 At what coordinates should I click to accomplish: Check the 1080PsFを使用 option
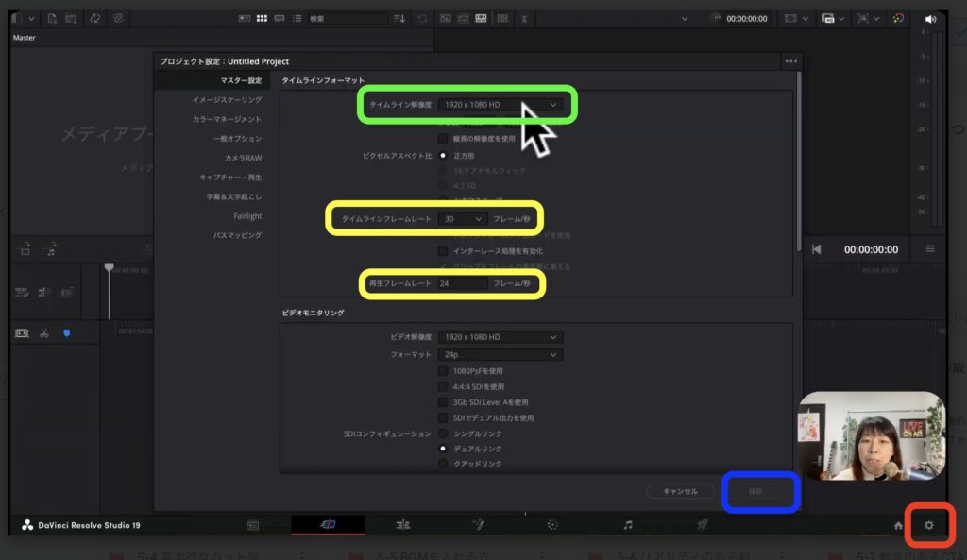443,371
